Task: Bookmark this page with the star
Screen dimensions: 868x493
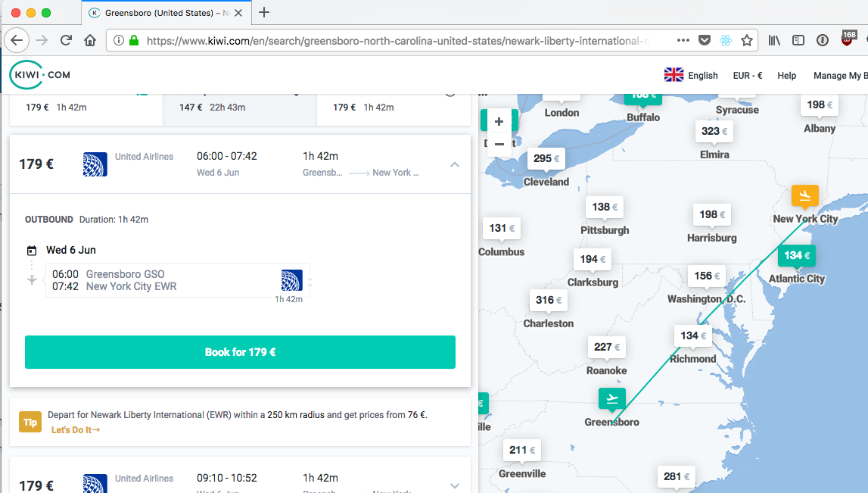Action: click(747, 40)
